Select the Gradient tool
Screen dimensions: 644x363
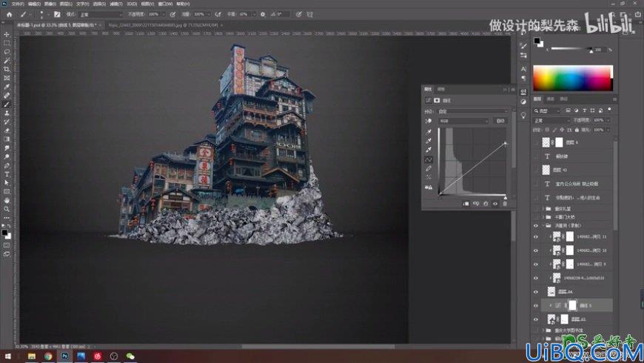tap(7, 139)
